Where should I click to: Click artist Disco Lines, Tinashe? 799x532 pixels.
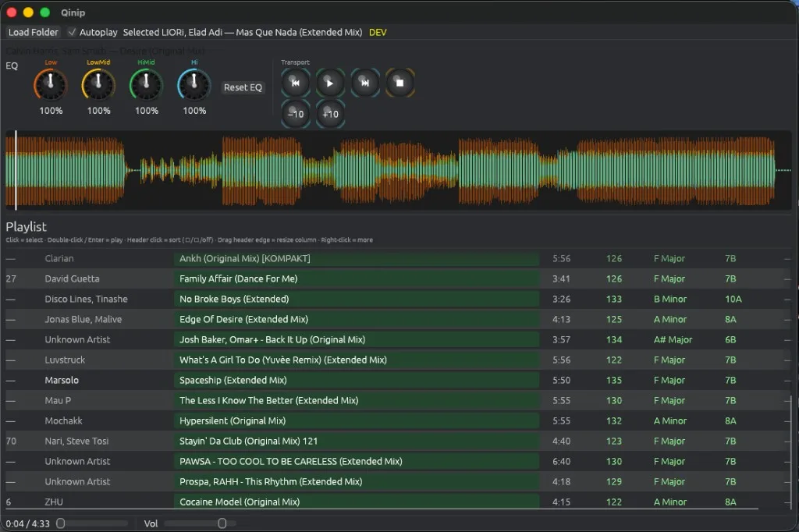[x=86, y=299]
